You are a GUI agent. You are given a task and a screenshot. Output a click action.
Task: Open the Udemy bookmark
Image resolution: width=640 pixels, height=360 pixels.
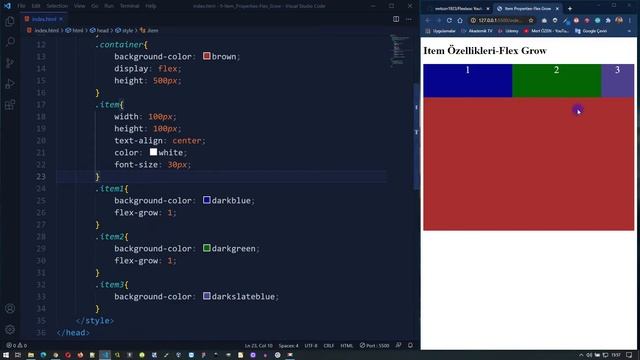(x=508, y=31)
